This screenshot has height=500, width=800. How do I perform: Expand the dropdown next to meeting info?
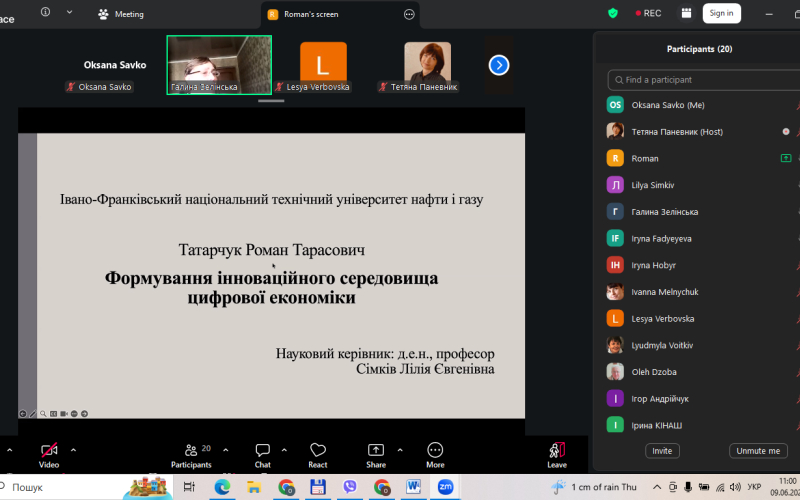click(69, 12)
